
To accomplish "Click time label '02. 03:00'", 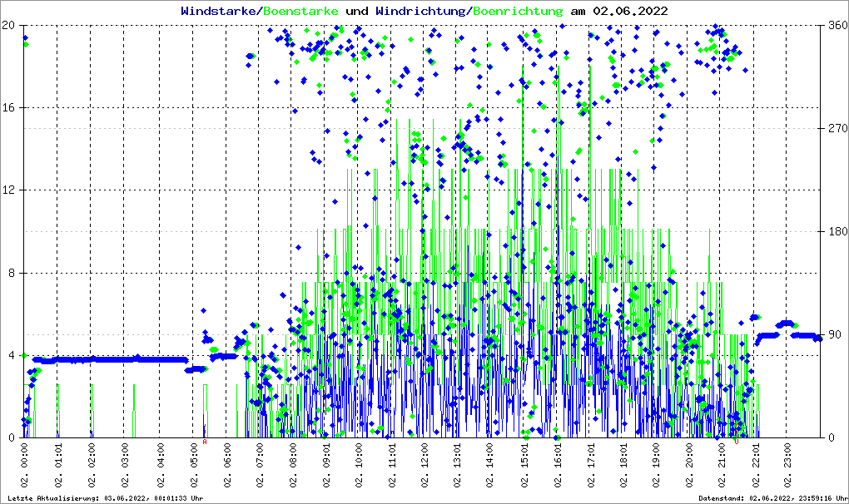I will (x=125, y=465).
